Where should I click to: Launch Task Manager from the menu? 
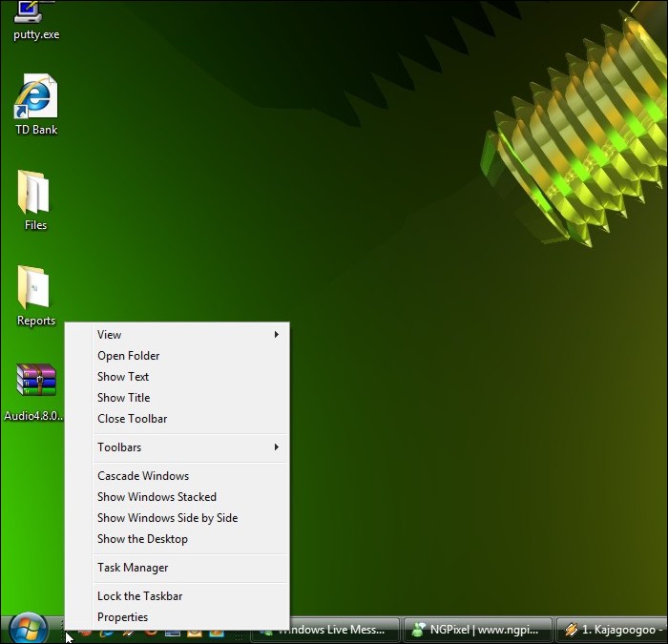click(133, 568)
